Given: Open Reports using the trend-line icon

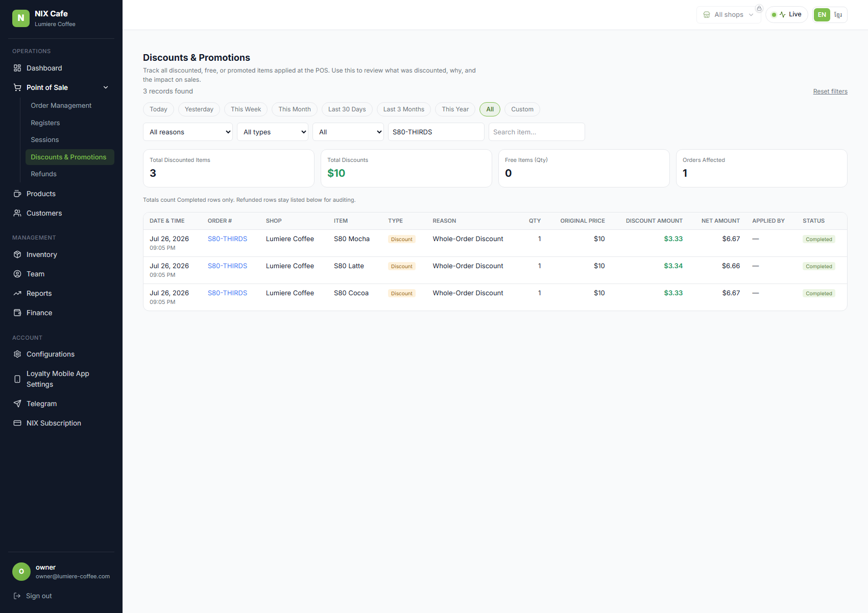Looking at the screenshot, I should [x=17, y=293].
